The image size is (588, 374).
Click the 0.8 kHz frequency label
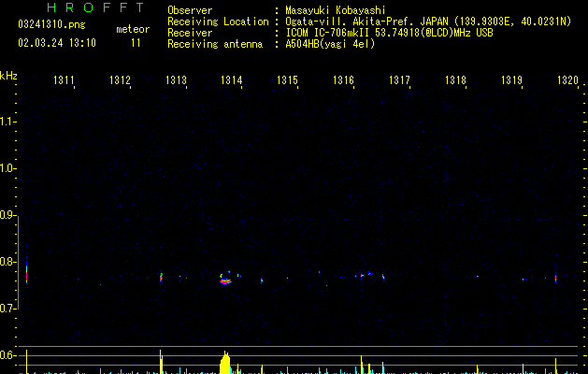[x=7, y=262]
